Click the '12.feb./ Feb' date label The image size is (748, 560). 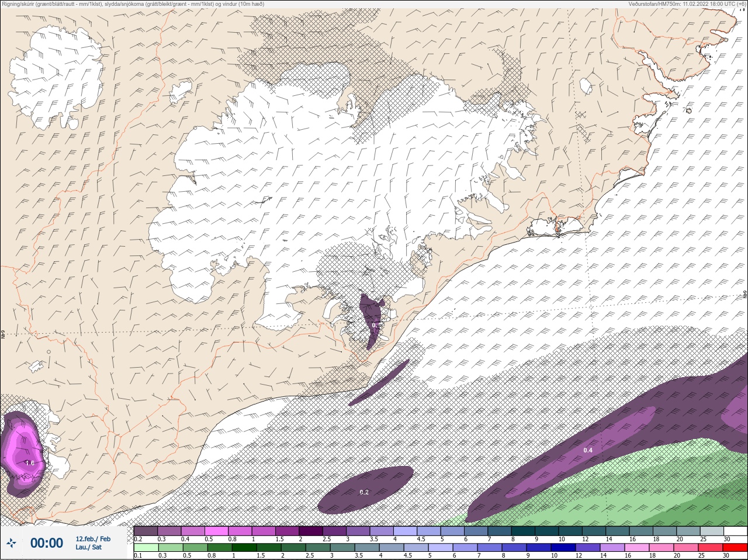pos(93,538)
